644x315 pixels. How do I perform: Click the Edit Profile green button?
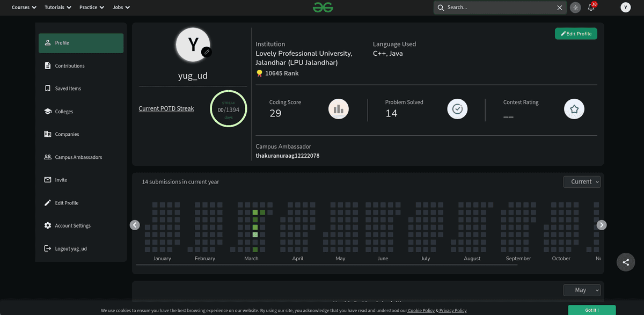[576, 34]
